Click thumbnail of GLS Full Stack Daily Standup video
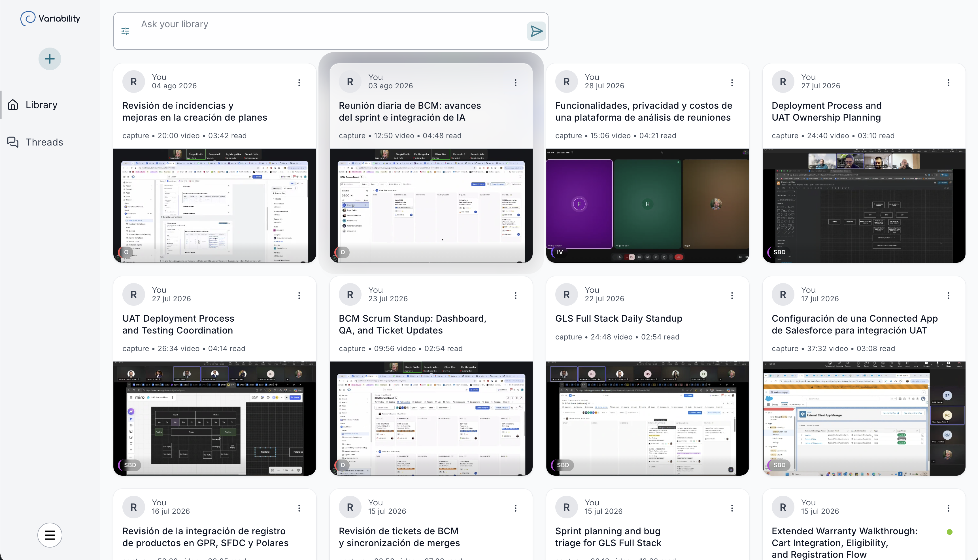Viewport: 978px width, 560px height. click(x=647, y=418)
